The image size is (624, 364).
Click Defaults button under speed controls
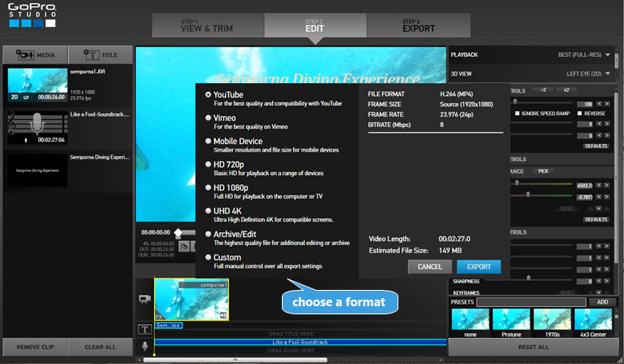click(595, 146)
